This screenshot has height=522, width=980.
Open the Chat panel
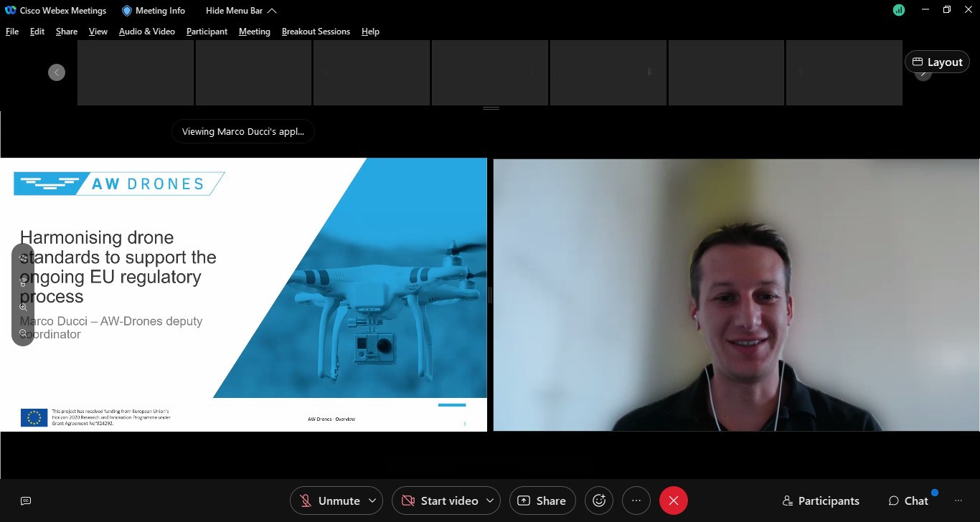[908, 500]
